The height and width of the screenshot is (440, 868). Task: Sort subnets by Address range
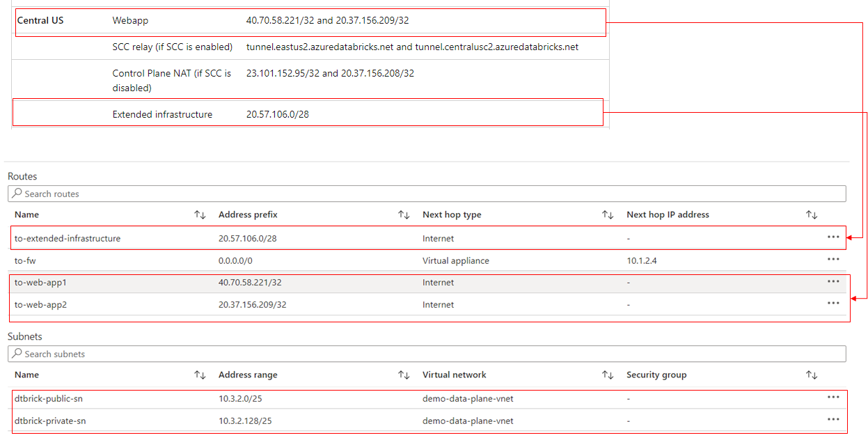coord(404,375)
